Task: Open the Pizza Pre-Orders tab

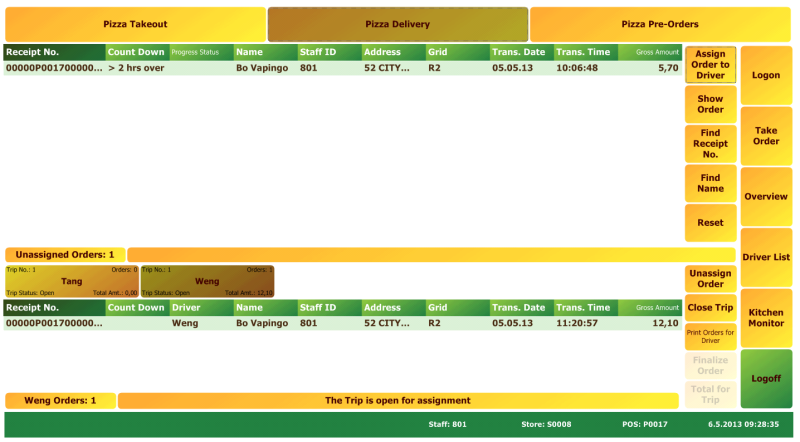Action: [x=660, y=24]
